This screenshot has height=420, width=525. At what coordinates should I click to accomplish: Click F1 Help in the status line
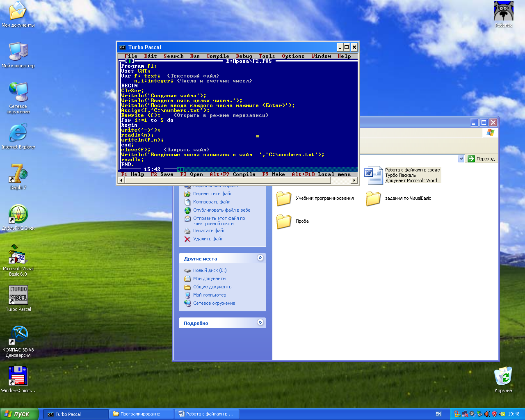[132, 174]
